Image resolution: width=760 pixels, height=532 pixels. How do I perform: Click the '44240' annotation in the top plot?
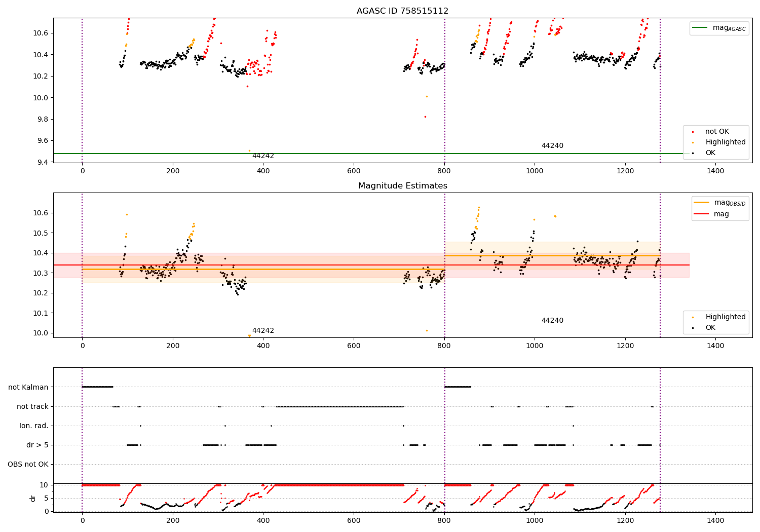pyautogui.click(x=552, y=146)
